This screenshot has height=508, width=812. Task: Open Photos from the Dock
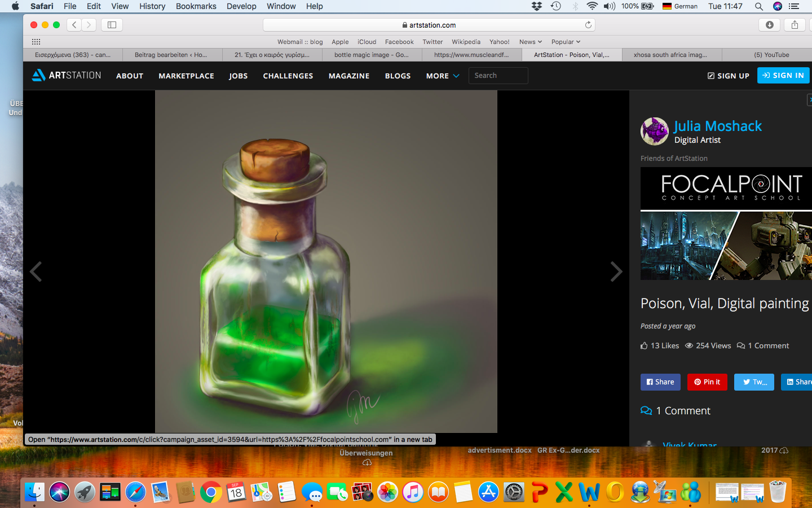pos(387,492)
